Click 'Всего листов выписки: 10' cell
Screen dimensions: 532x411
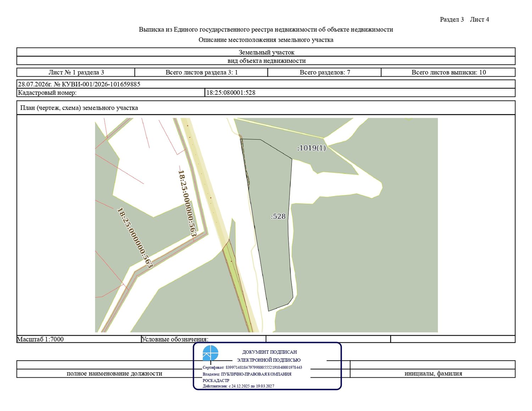pos(448,72)
